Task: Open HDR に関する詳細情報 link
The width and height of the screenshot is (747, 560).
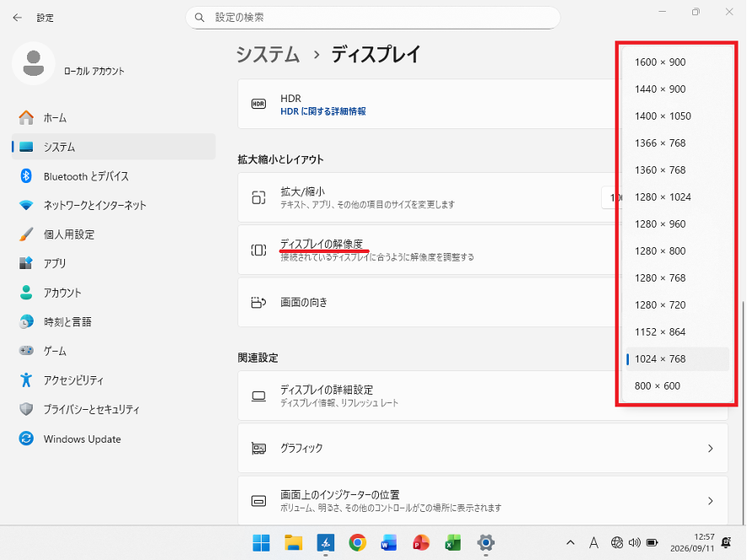Action: pos(323,111)
